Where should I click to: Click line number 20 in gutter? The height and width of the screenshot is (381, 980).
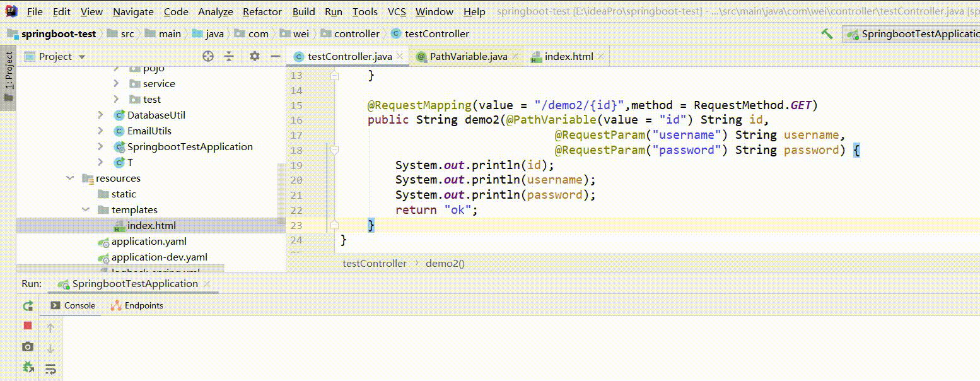pyautogui.click(x=296, y=180)
